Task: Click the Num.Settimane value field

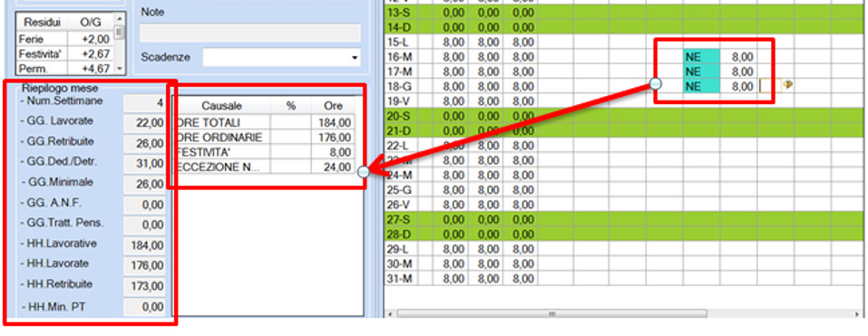Action: [144, 102]
